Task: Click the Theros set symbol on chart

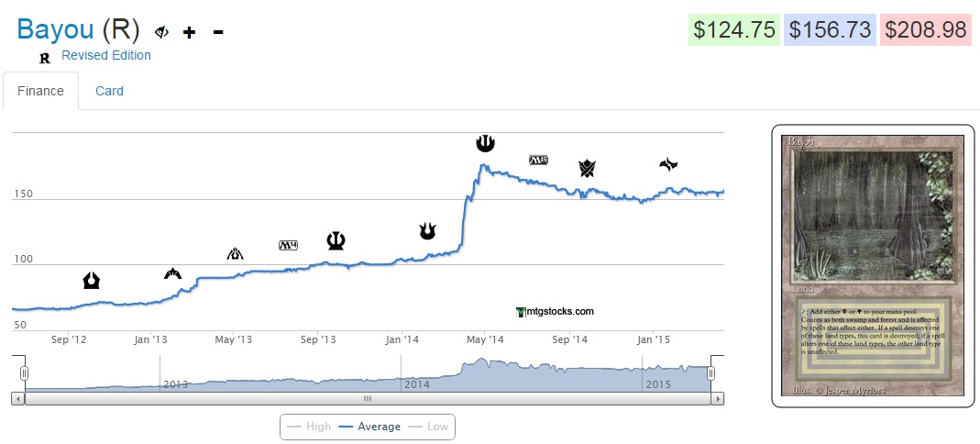Action: [336, 240]
